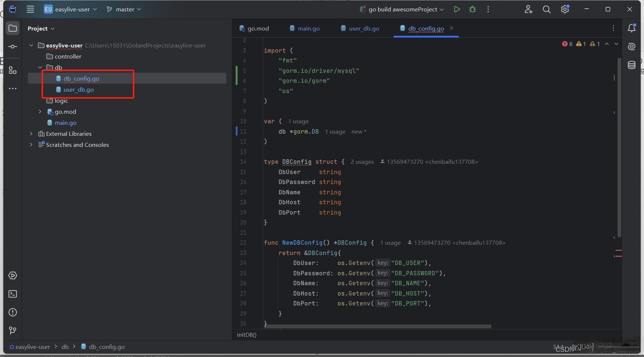Expand the go.mod node
The width and height of the screenshot is (644, 357).
(40, 112)
